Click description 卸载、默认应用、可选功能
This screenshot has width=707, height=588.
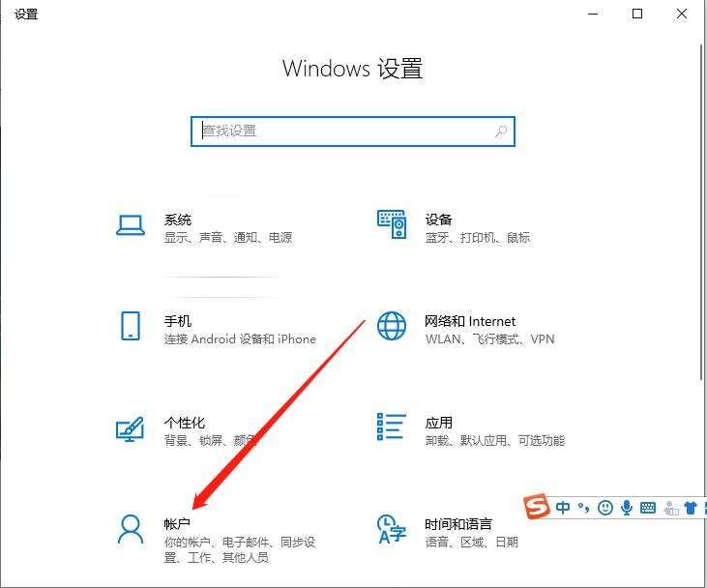tap(495, 440)
